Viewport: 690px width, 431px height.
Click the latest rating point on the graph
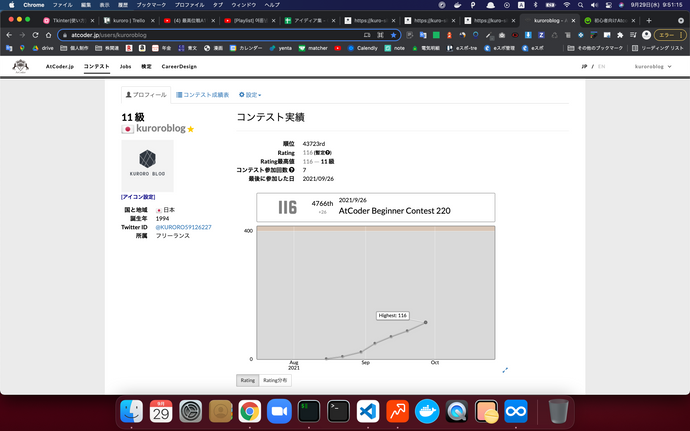(426, 323)
